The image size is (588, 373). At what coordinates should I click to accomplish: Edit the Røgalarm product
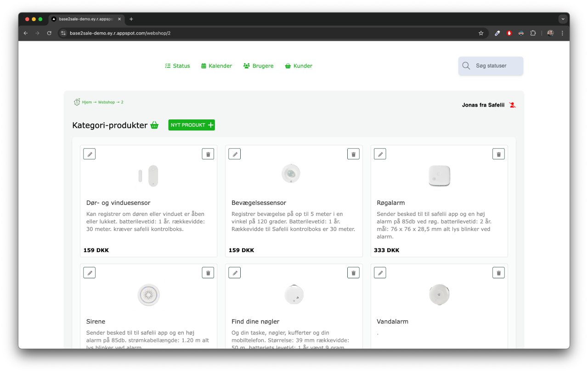(x=380, y=154)
